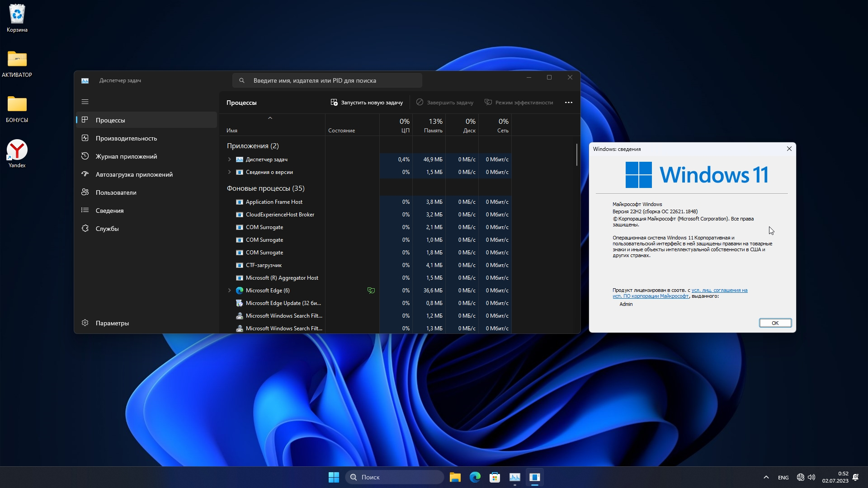Viewport: 868px width, 488px height.
Task: Open the Microsoft license agreement link
Action: (x=719, y=291)
